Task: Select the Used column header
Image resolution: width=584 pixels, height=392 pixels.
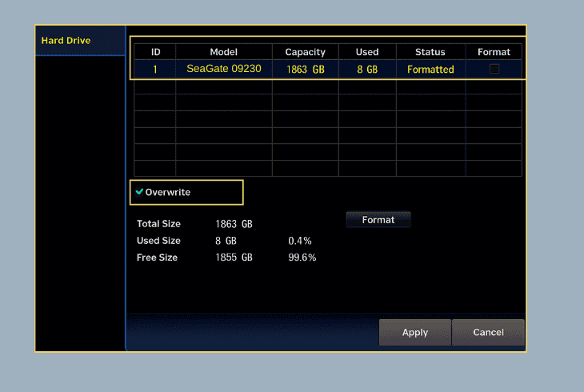Action: click(367, 52)
